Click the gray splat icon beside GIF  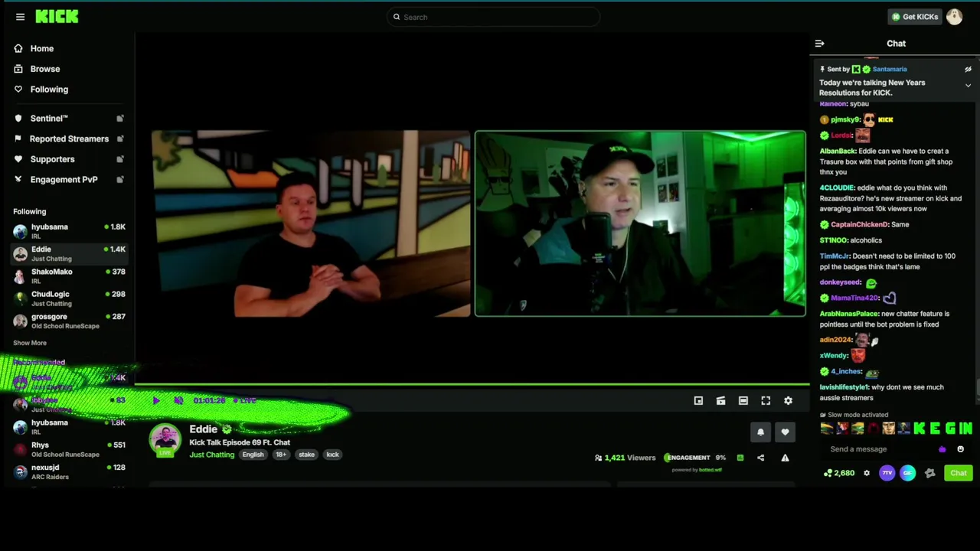point(929,473)
